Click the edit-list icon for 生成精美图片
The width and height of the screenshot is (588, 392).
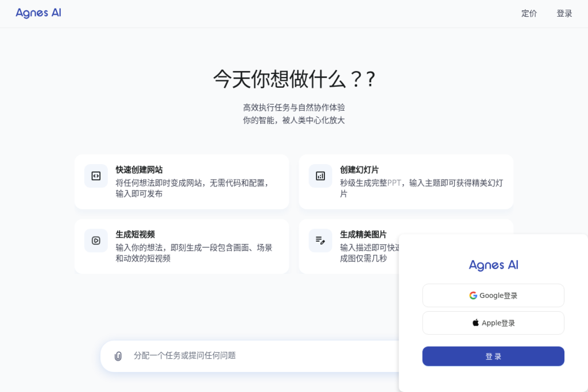[320, 240]
